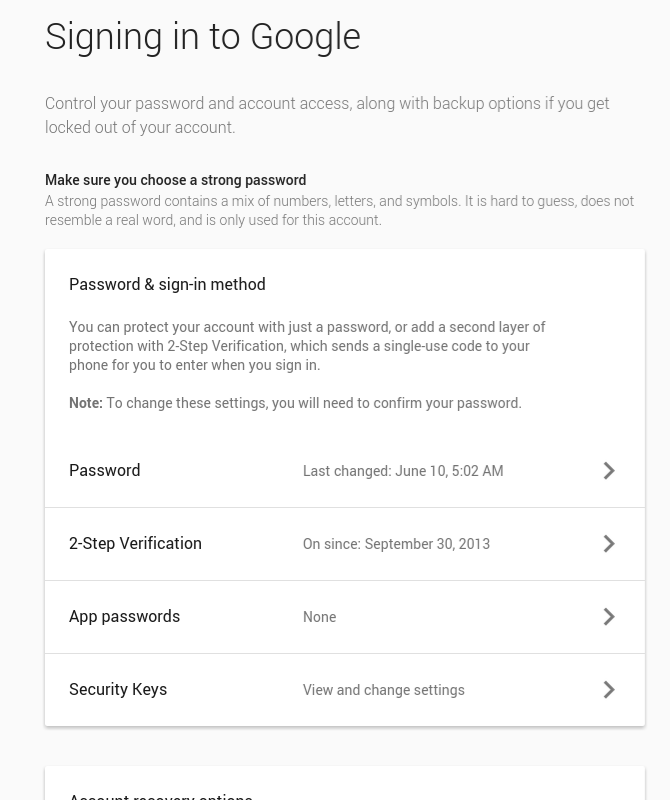Click the "Control your password and account access" description
This screenshot has height=800, width=670.
point(327,115)
